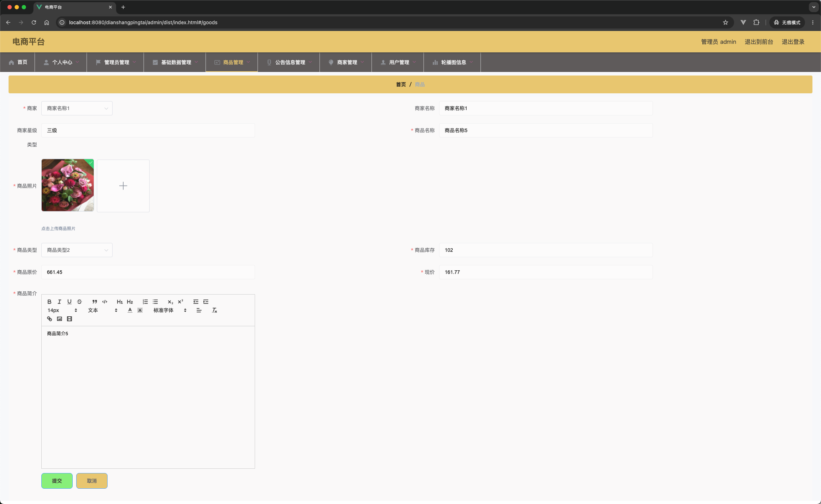821x504 pixels.
Task: Expand the 商家管理 menu
Action: pos(346,62)
